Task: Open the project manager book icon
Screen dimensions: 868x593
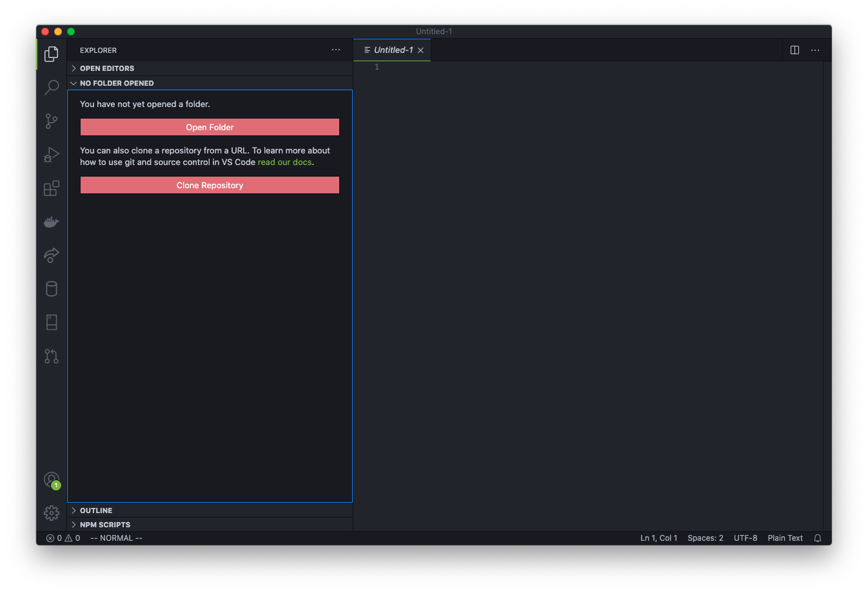Action: coord(52,322)
